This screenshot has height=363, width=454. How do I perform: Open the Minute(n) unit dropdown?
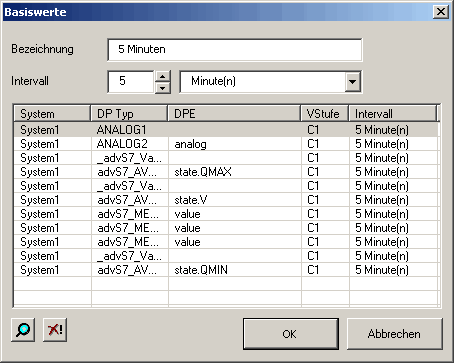click(x=353, y=81)
